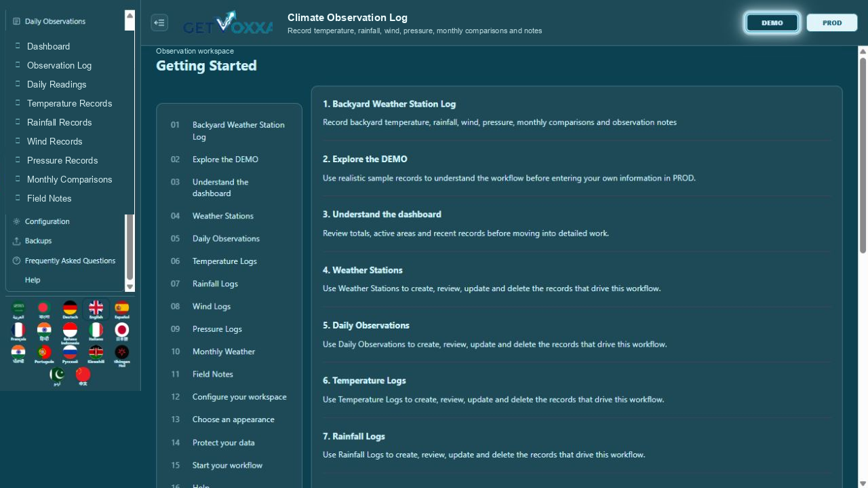868x488 pixels.
Task: Click the GetVoxxa logo
Action: tap(228, 22)
